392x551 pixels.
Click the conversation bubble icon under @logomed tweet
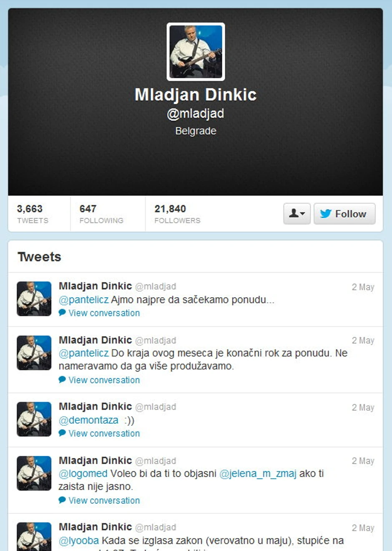(62, 500)
